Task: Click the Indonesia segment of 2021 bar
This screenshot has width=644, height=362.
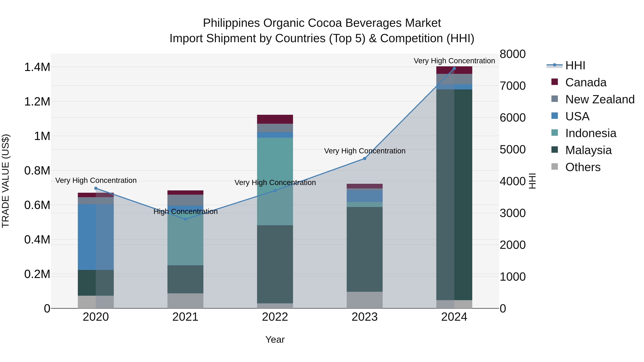Action: click(186, 238)
